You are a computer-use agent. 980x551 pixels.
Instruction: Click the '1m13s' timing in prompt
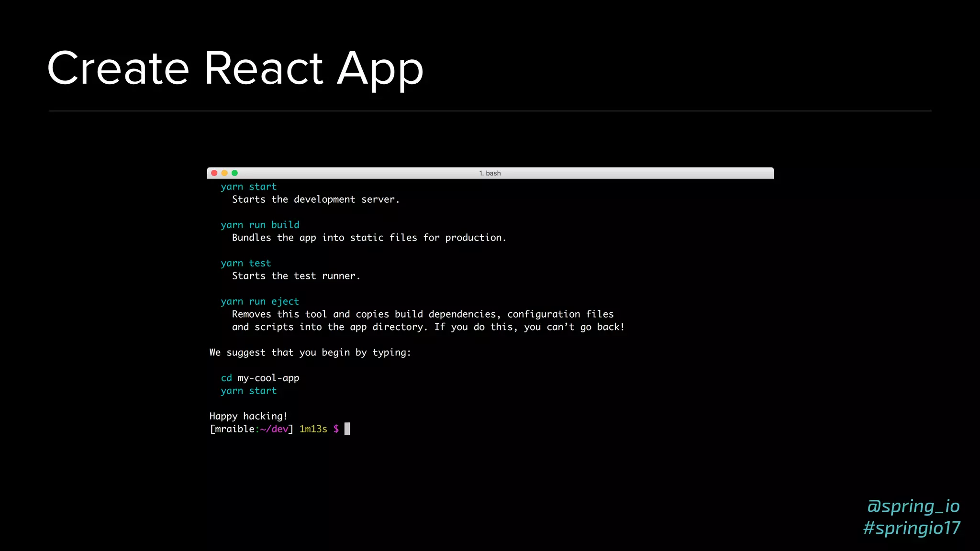[313, 429]
